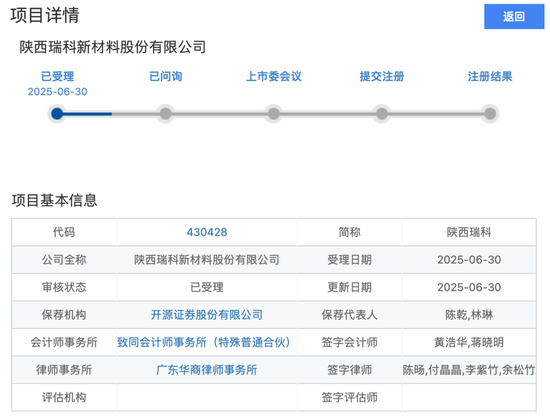Screen dimensions: 550x417
Task: Click the 项目基本信息 section heading
Action: (54, 201)
